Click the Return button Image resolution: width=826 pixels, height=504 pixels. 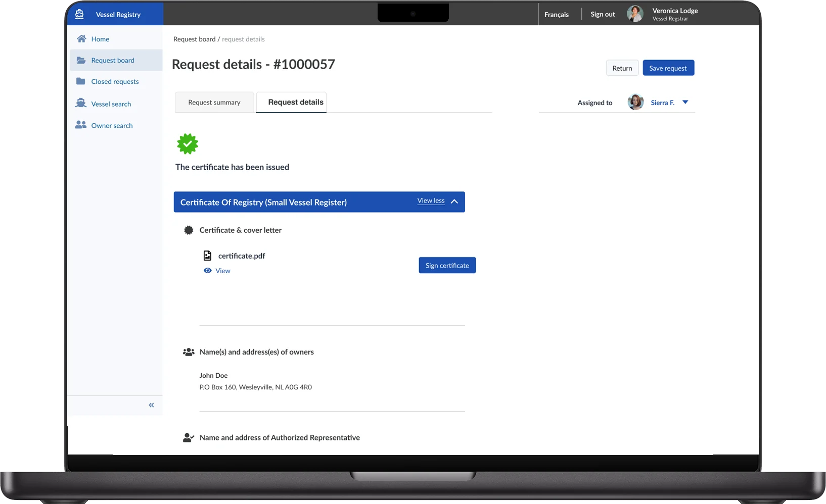622,68
